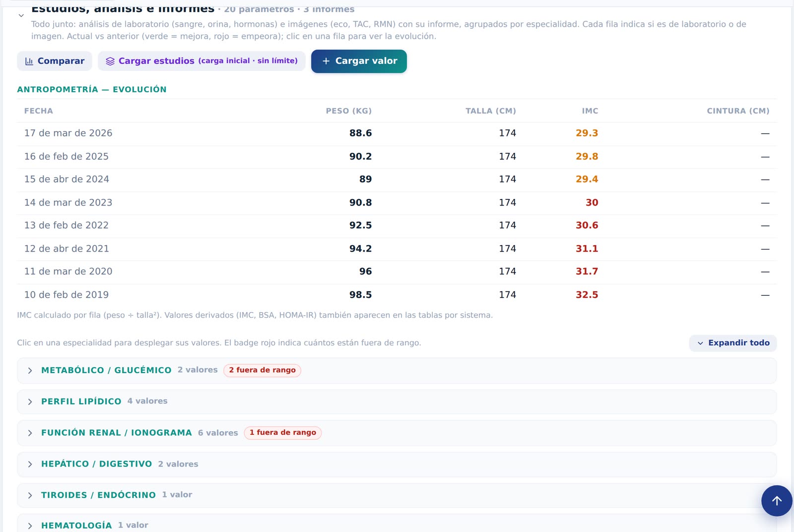Click the Cargar estudios button
This screenshot has width=794, height=532.
coord(201,61)
